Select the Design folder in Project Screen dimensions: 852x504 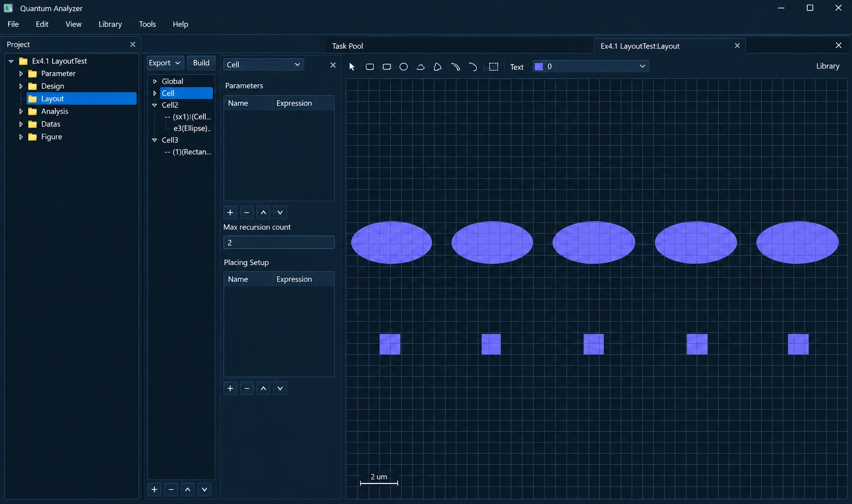point(52,86)
